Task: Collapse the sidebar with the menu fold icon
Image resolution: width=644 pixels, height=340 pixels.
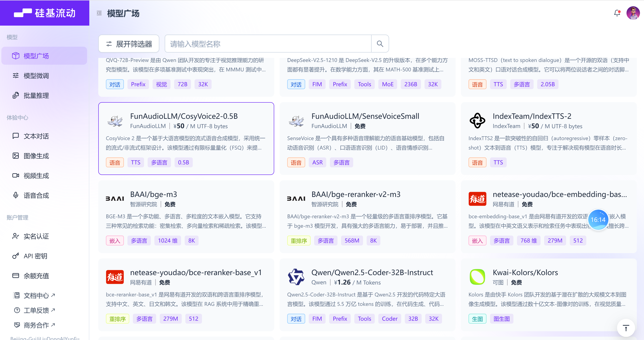Action: pyautogui.click(x=99, y=13)
